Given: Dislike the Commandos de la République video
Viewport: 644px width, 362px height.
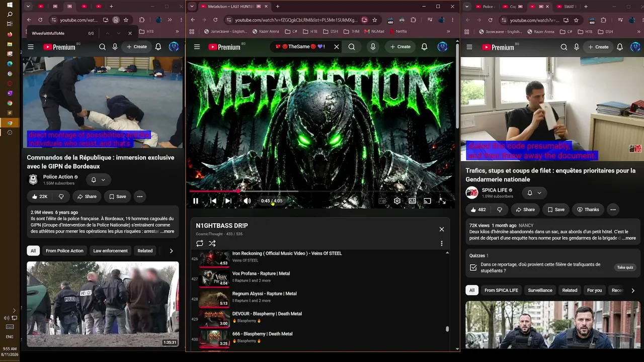Looking at the screenshot, I should coord(61,197).
